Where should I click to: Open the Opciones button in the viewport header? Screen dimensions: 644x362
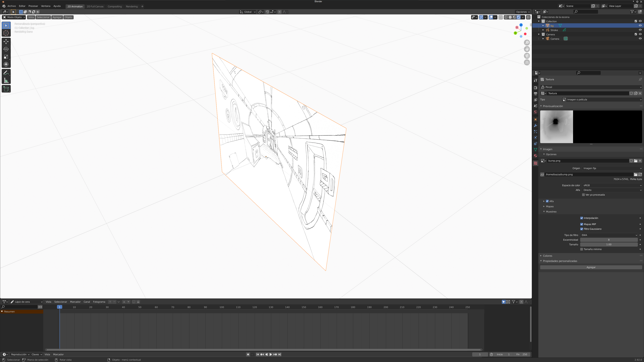click(x=523, y=12)
